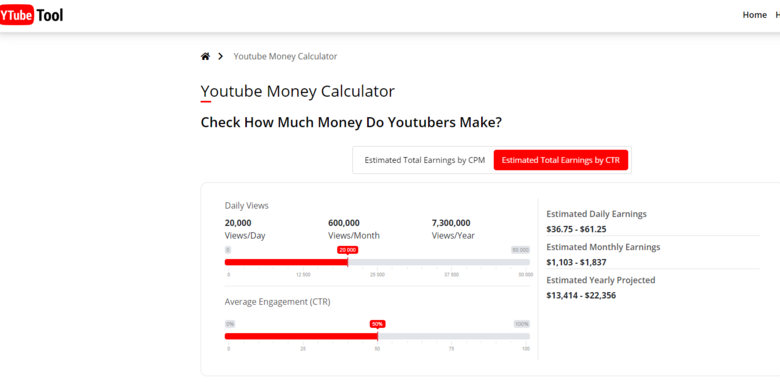Click the monthly earnings $1,103 - $1,837

[576, 262]
